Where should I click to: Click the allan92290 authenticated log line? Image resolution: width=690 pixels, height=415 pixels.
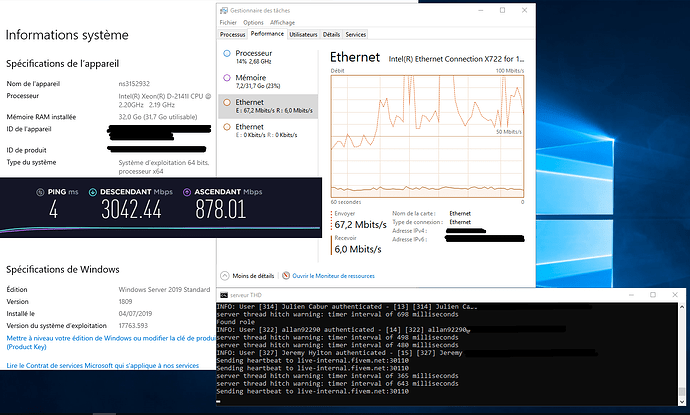[x=342, y=330]
